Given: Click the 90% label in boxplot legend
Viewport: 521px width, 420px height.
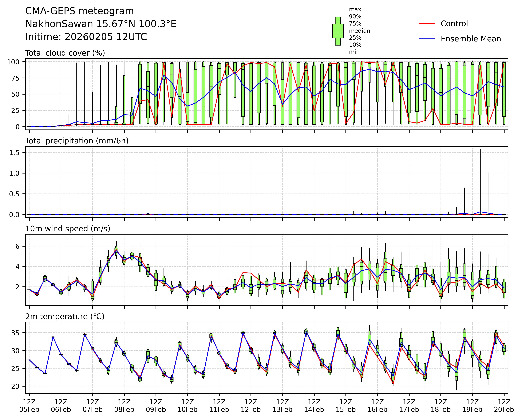Looking at the screenshot, I should (x=355, y=17).
